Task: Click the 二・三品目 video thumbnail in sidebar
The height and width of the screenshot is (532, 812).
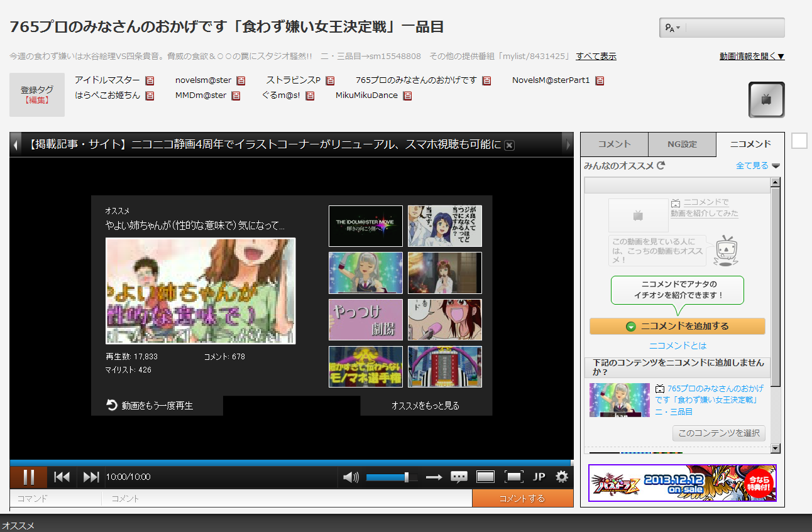Action: pyautogui.click(x=620, y=400)
